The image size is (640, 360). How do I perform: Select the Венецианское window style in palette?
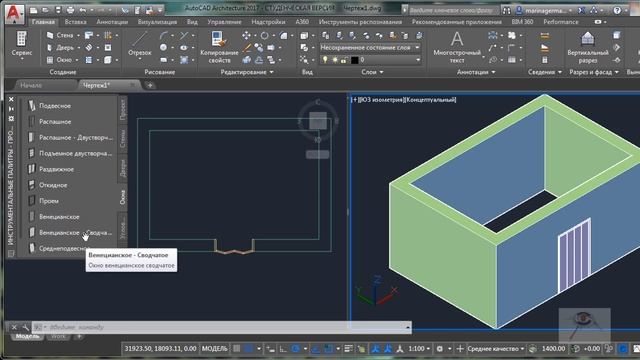tap(54, 217)
